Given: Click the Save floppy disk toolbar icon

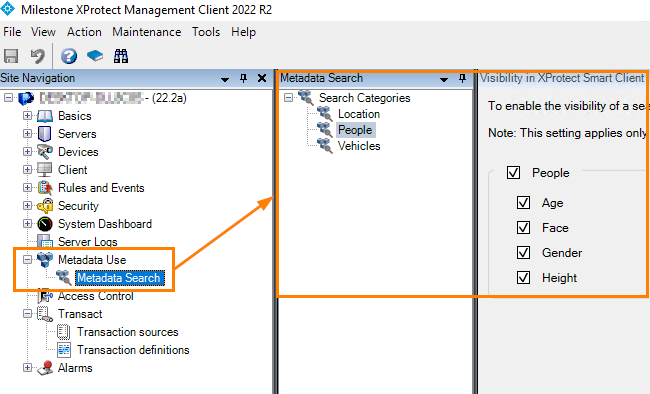Looking at the screenshot, I should (11, 56).
